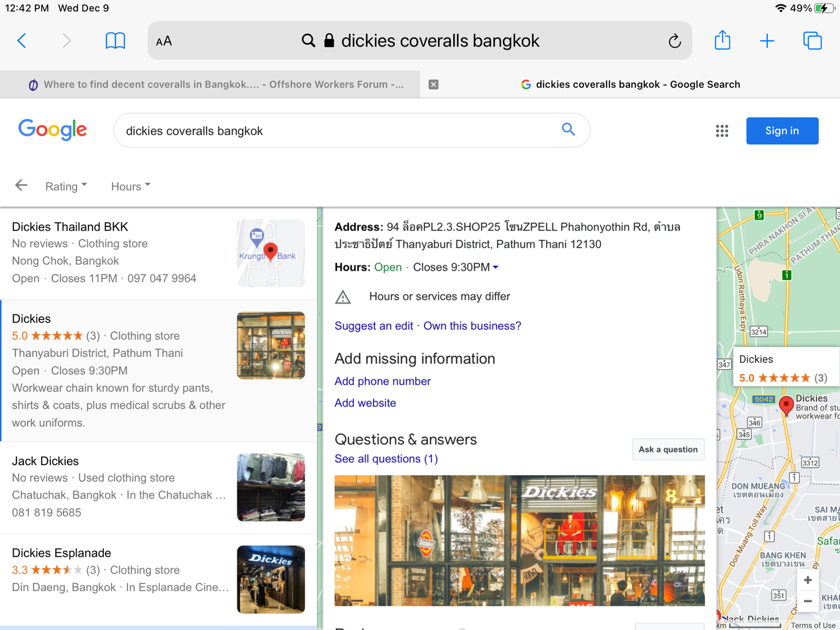
Task: Tap Jack Dickies phone 081 819 5685
Action: (x=46, y=512)
